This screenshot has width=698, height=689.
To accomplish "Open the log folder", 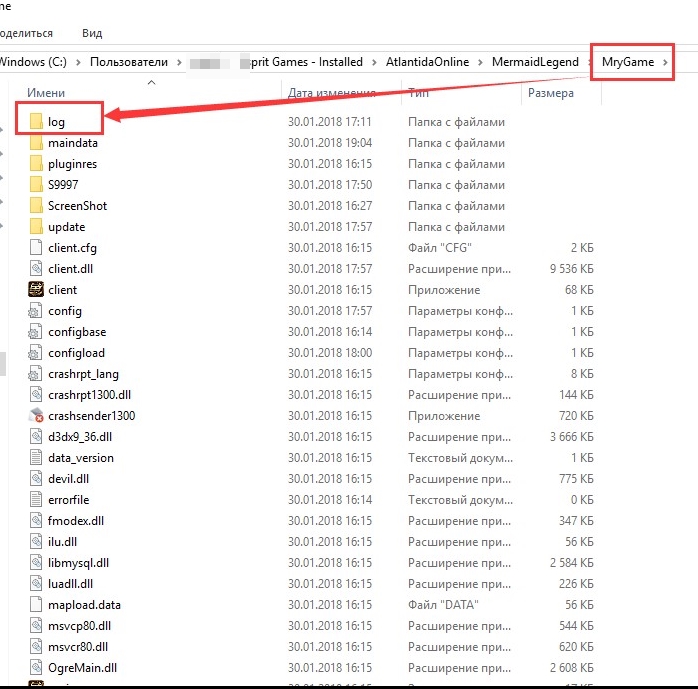I will [x=55, y=122].
